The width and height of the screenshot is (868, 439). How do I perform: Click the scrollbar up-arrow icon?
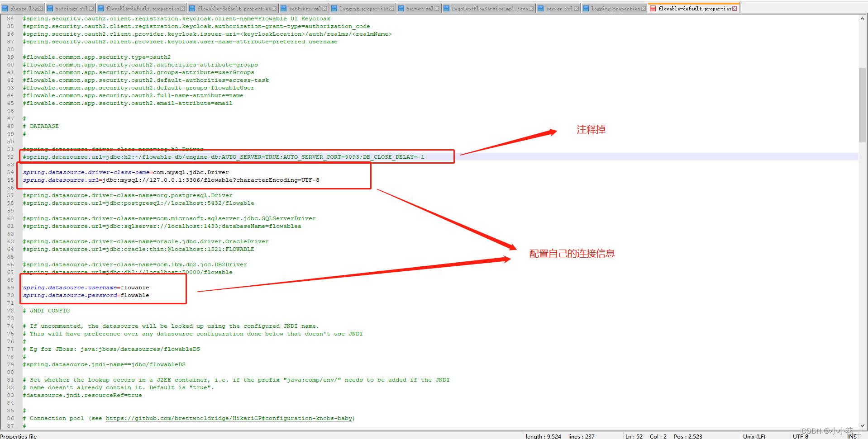[863, 19]
